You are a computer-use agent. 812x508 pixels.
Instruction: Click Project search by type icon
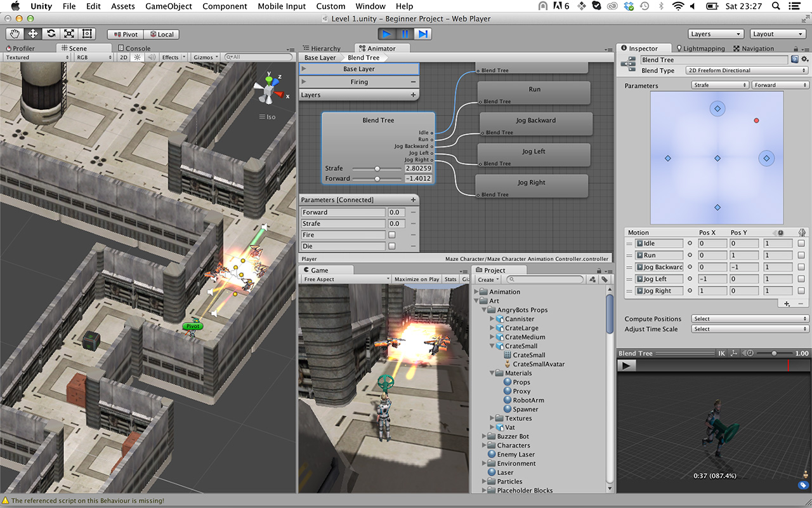click(593, 279)
